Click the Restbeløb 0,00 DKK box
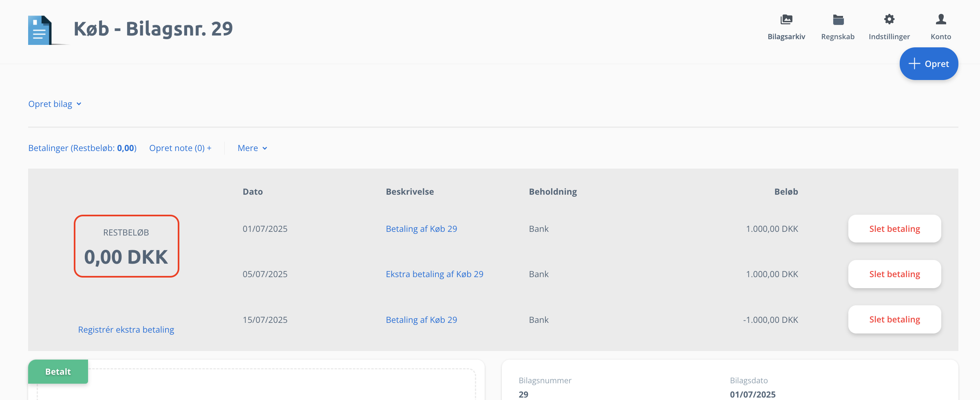Viewport: 980px width, 400px height. pos(126,246)
